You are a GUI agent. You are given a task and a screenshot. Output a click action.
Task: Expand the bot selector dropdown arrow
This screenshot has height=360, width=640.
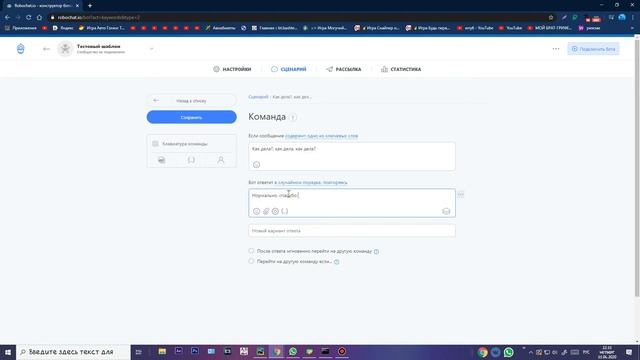click(151, 49)
